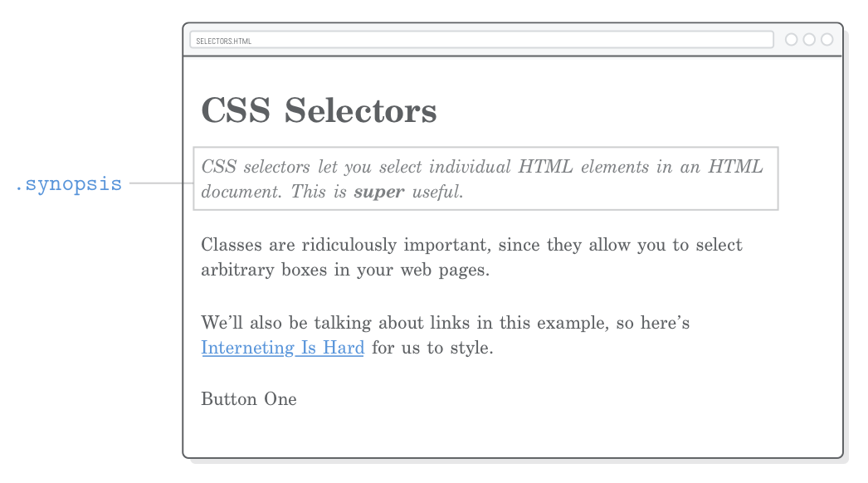868x483 pixels.
Task: Click the line connecting .synopsis to the box
Action: (161, 183)
